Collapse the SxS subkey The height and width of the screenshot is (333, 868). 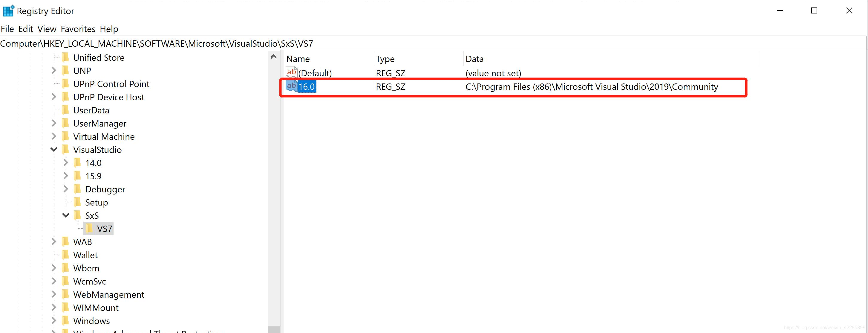[66, 215]
